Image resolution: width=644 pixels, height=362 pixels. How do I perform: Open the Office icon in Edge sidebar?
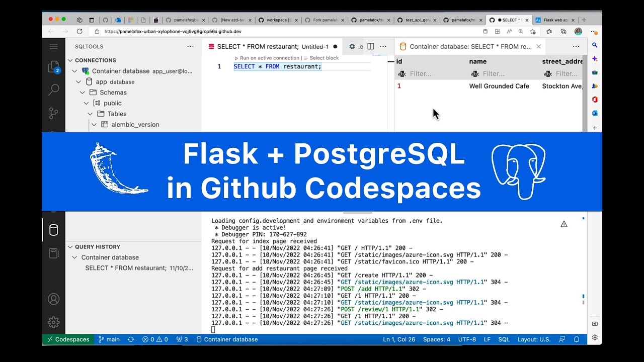tap(595, 100)
